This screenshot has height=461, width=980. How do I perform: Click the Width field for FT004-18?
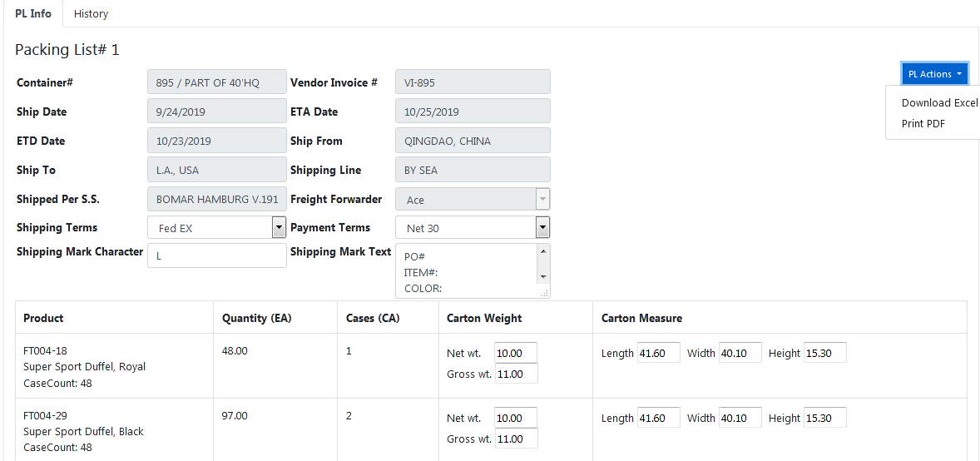[740, 353]
